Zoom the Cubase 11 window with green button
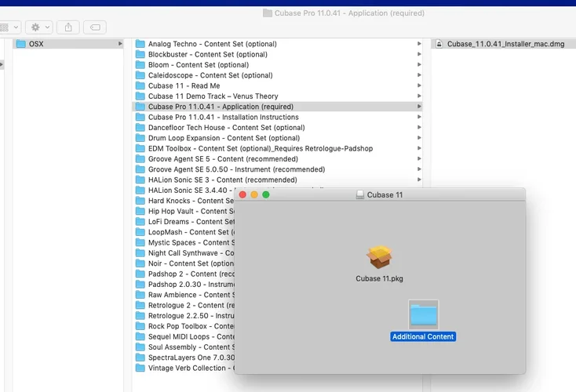The height and width of the screenshot is (392, 576). pos(266,194)
